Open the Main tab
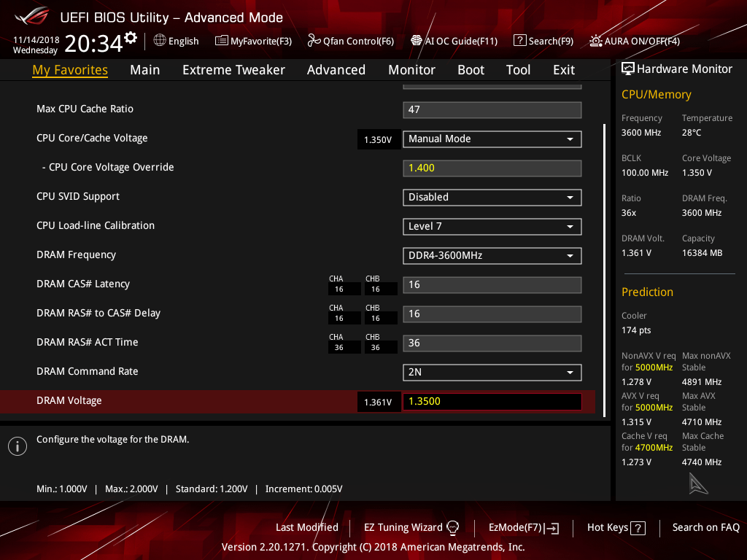747x560 pixels. pos(145,70)
